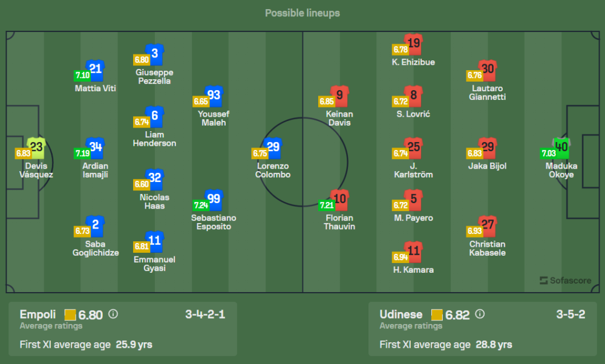Click H. Kamara's 6.94 rating badge

(400, 256)
